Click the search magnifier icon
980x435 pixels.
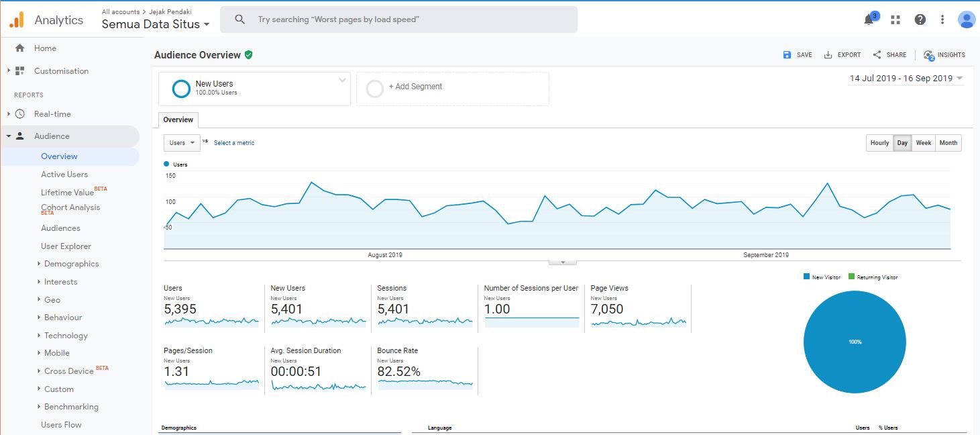(239, 19)
